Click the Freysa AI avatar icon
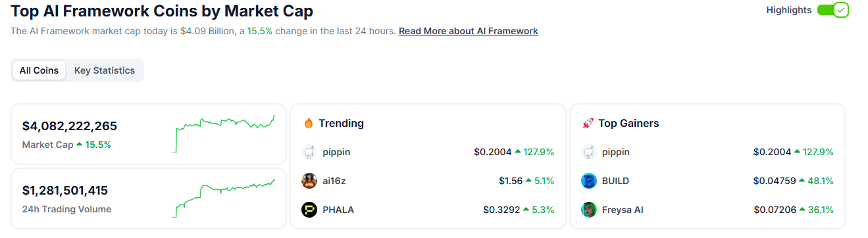The height and width of the screenshot is (238, 868). tap(589, 210)
